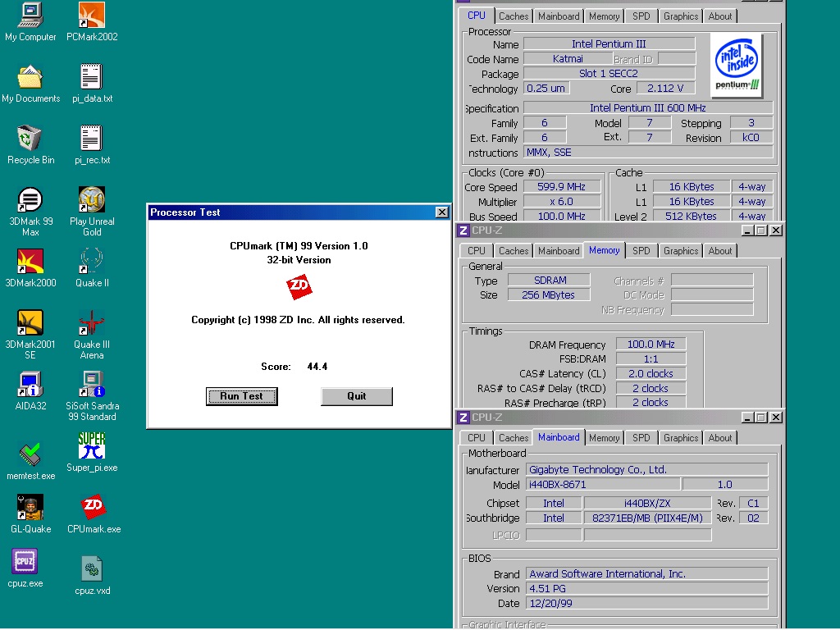Open About tab in Mainboard CPU-Z window

click(x=720, y=438)
